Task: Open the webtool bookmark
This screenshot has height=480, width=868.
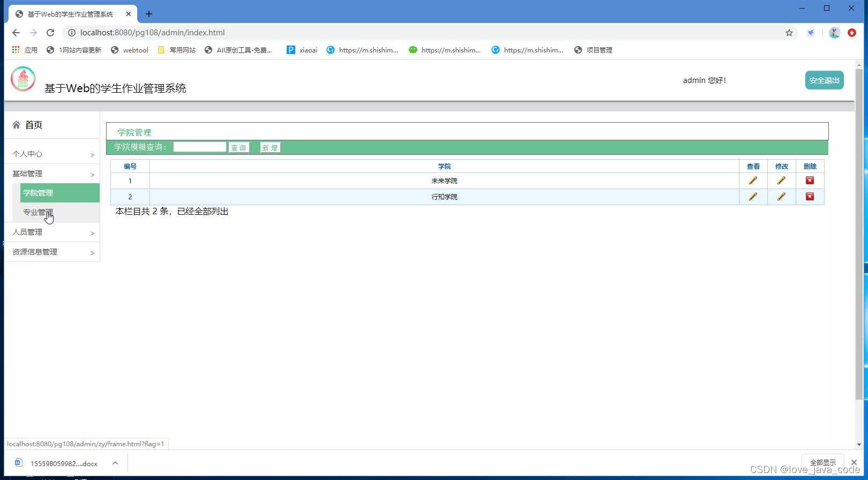Action: [x=130, y=50]
